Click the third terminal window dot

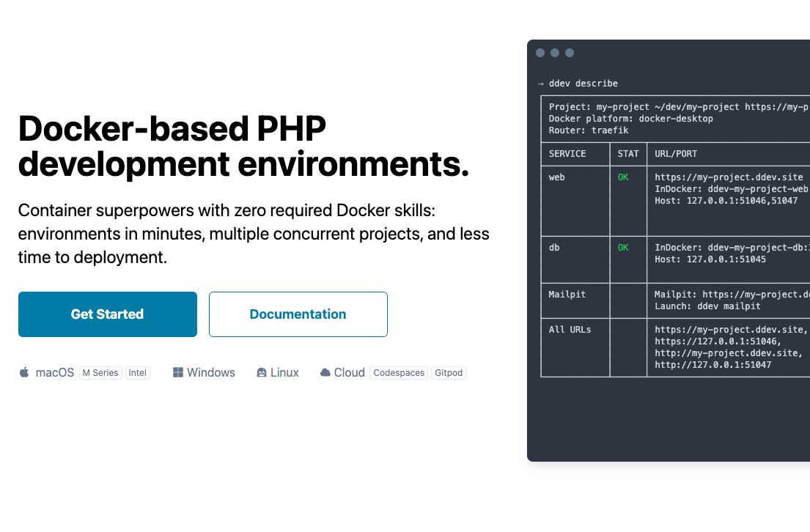pyautogui.click(x=570, y=53)
